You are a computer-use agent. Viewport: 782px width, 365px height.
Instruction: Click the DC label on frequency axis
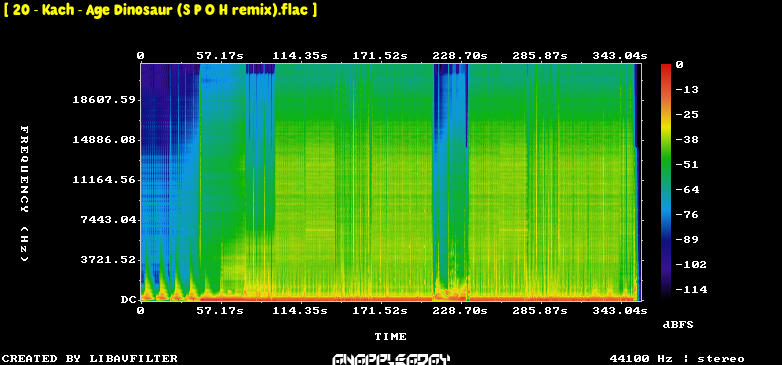128,300
